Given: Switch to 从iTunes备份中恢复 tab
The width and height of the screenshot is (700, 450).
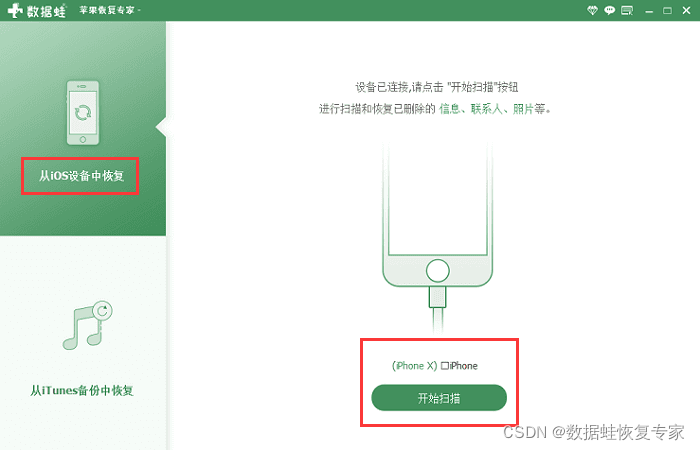Looking at the screenshot, I should pyautogui.click(x=82, y=391).
